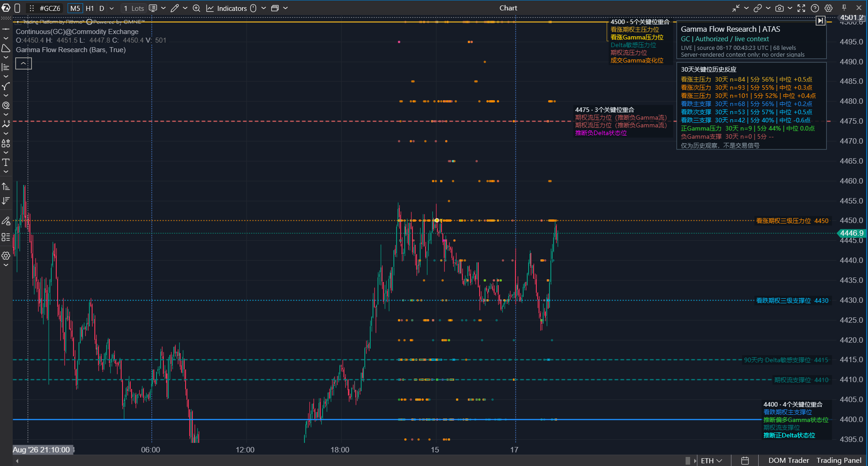Click the mouse cursor mode icon
Screen dimensions: 868x466
pyautogui.click(x=253, y=8)
